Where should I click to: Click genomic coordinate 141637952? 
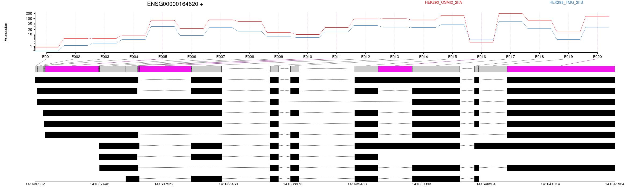[x=164, y=184]
